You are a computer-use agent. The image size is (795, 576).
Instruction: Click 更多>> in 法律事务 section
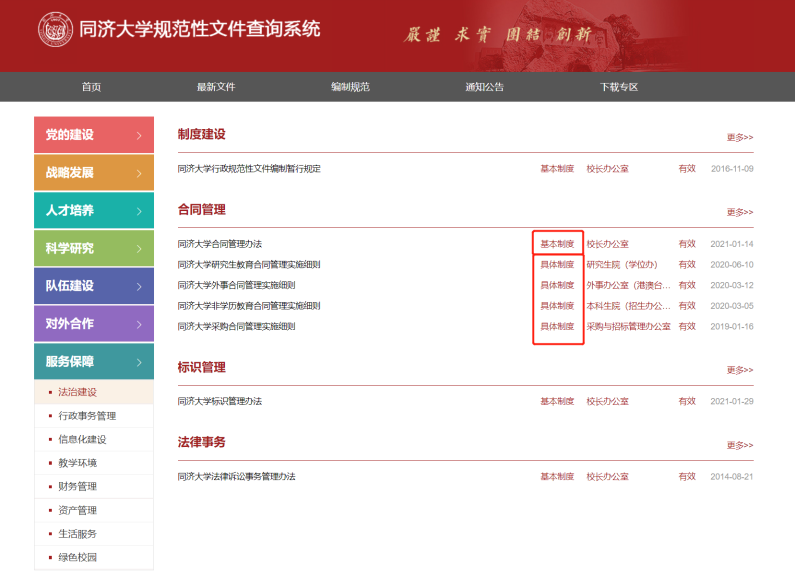coord(740,445)
